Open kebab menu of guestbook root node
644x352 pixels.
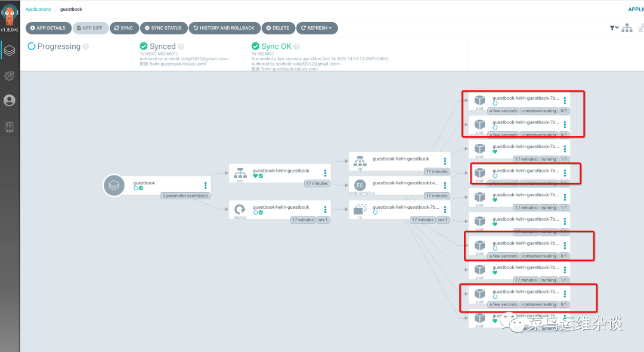[205, 186]
